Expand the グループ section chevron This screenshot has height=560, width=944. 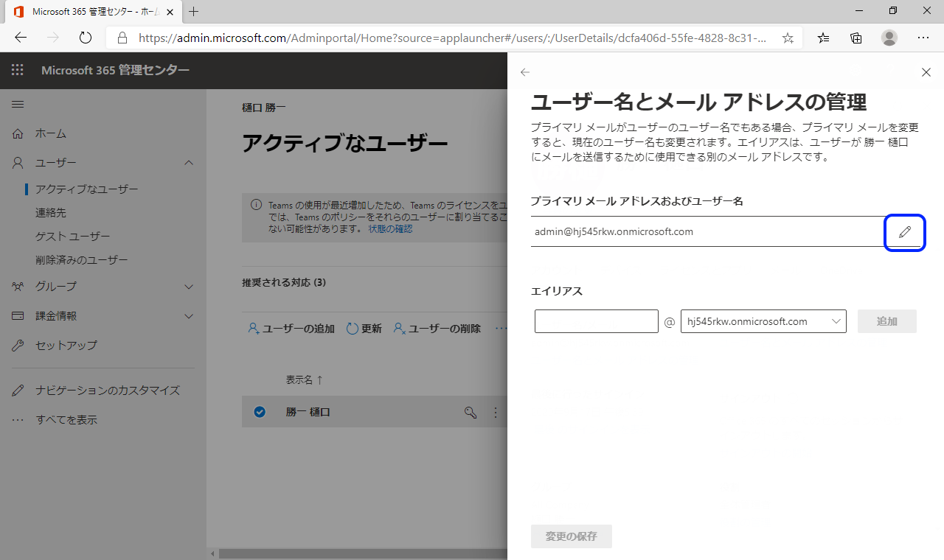pos(189,286)
